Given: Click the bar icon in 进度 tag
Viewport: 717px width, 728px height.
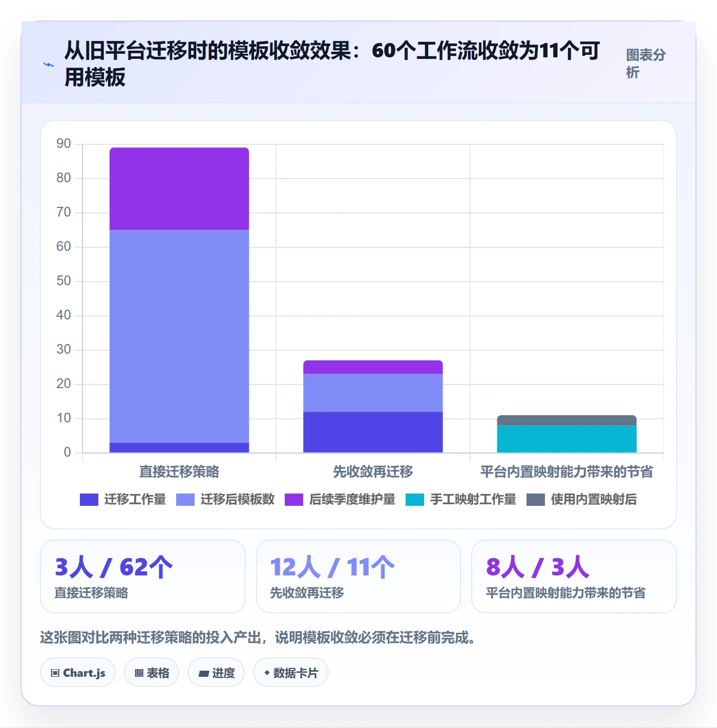Looking at the screenshot, I should (x=203, y=674).
